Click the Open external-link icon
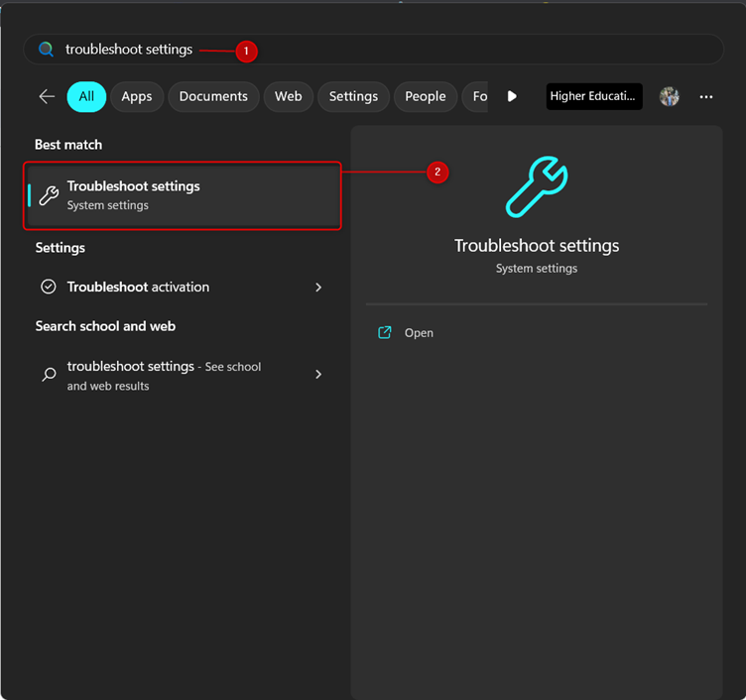The width and height of the screenshot is (746, 700). [385, 332]
